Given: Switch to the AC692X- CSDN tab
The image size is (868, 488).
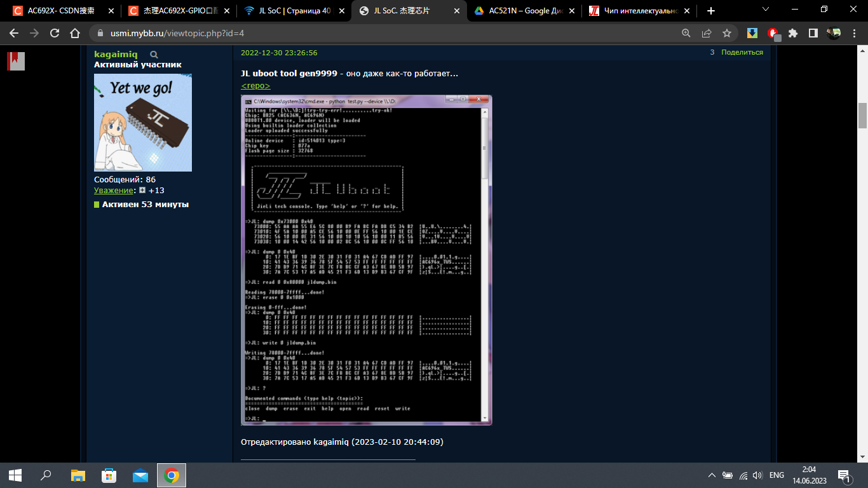Looking at the screenshot, I should [x=62, y=11].
